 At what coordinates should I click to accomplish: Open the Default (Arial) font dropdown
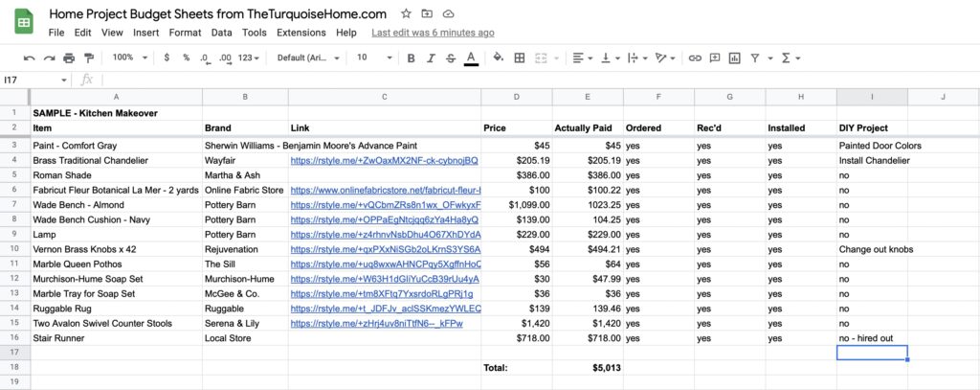[308, 57]
